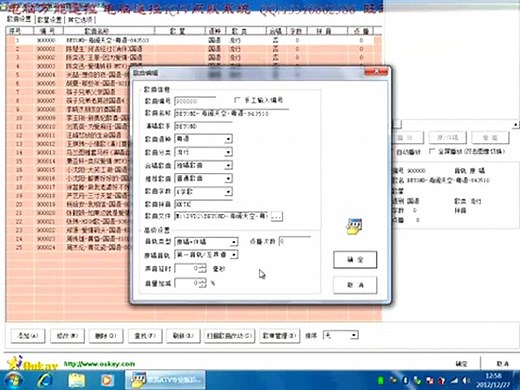Click the browse file '...' button
Screen dimensions: 520x390
coord(276,216)
